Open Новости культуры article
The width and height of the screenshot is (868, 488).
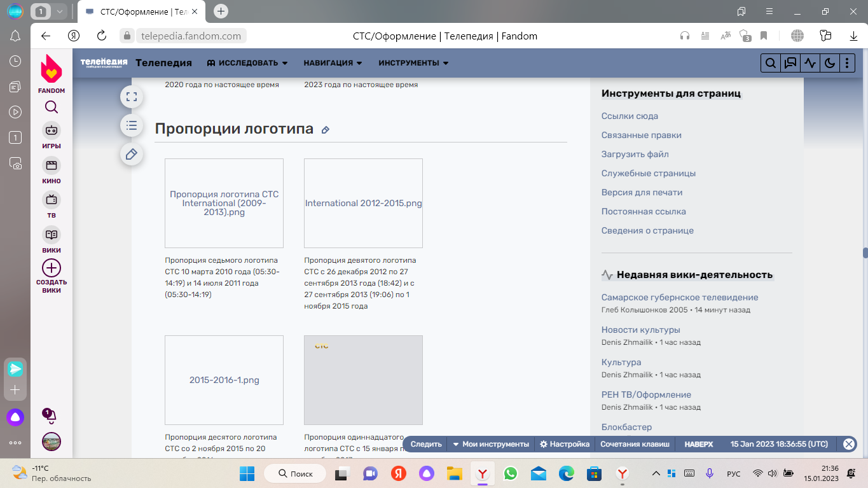click(x=641, y=330)
